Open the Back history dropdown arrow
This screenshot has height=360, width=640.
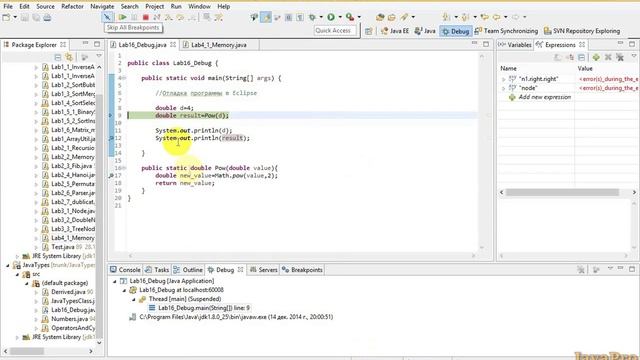(x=505, y=17)
